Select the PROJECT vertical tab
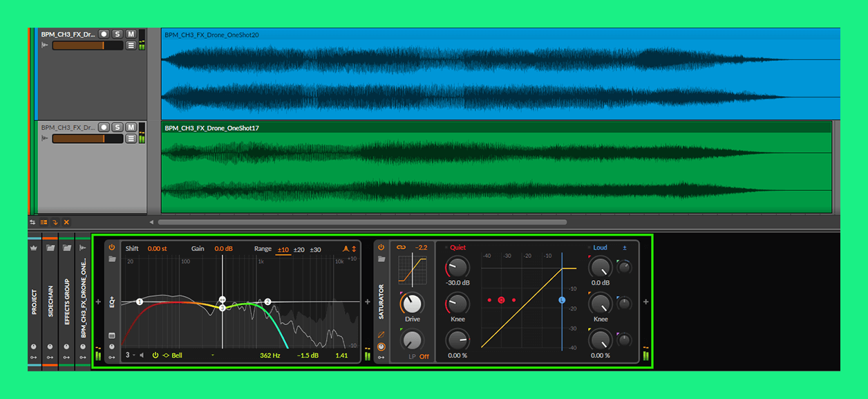The width and height of the screenshot is (868, 399). (x=34, y=301)
